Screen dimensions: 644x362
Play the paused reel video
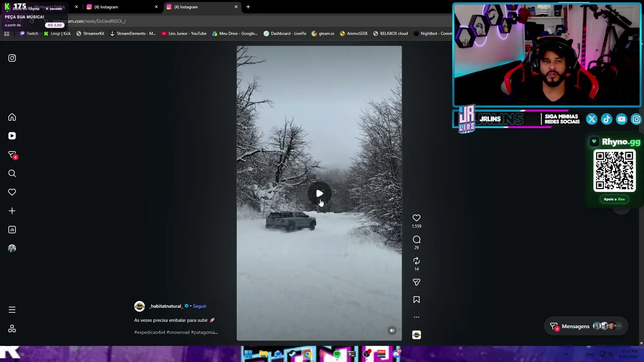click(319, 194)
